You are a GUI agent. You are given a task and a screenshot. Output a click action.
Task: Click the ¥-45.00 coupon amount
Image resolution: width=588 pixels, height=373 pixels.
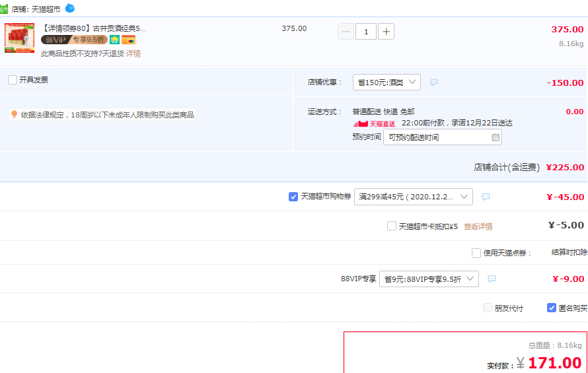click(566, 197)
